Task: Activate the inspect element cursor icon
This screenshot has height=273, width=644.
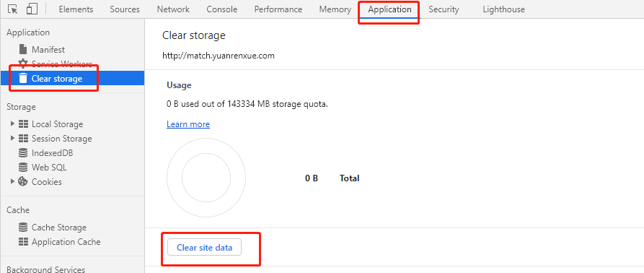Action: pyautogui.click(x=13, y=9)
